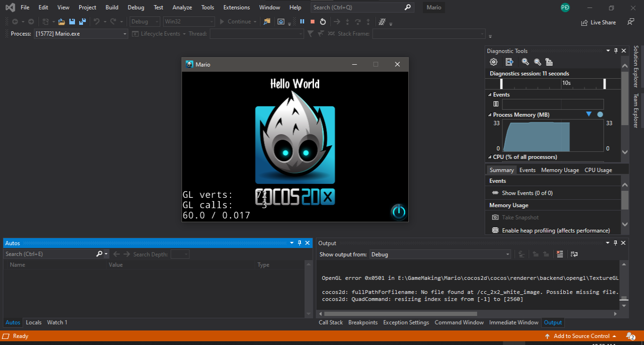This screenshot has width=644, height=345.
Task: Click the Lifecycle Events button
Action: [159, 34]
